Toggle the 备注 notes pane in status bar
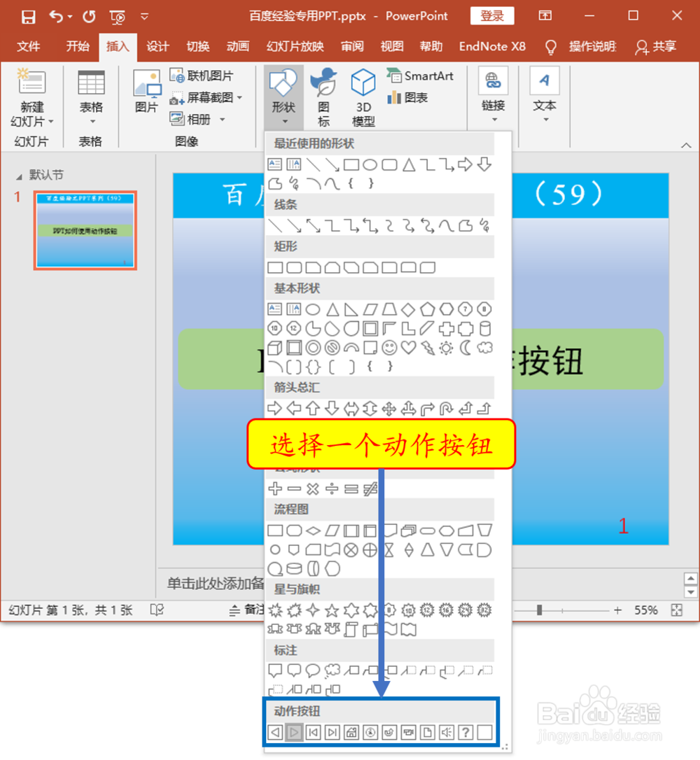 pos(247,610)
